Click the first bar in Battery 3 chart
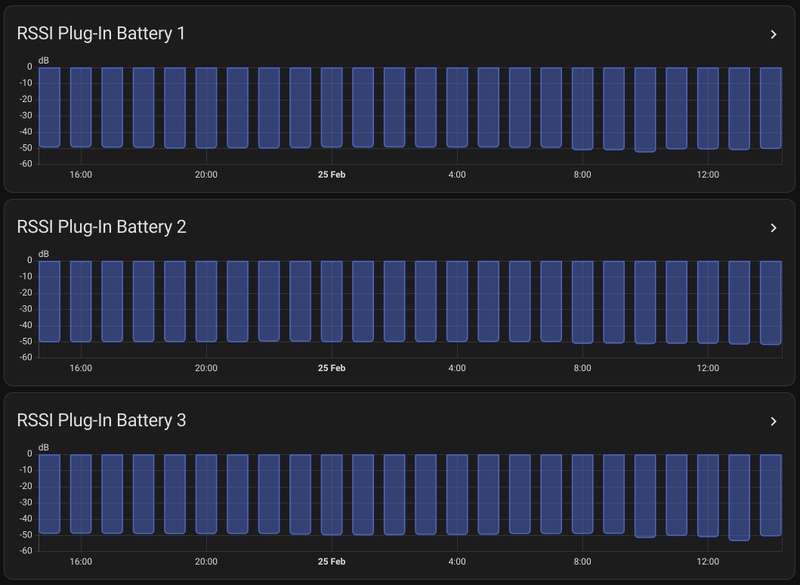 tap(49, 494)
